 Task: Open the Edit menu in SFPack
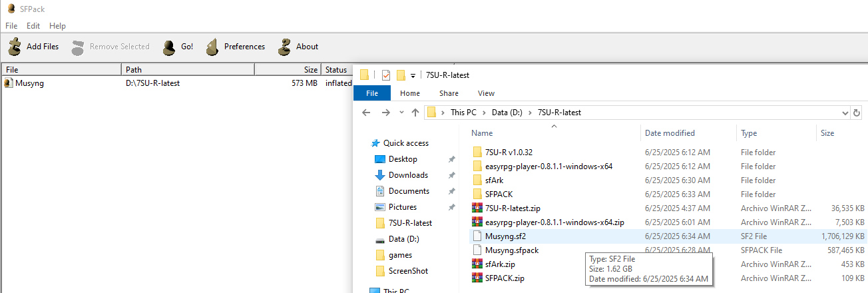click(33, 26)
